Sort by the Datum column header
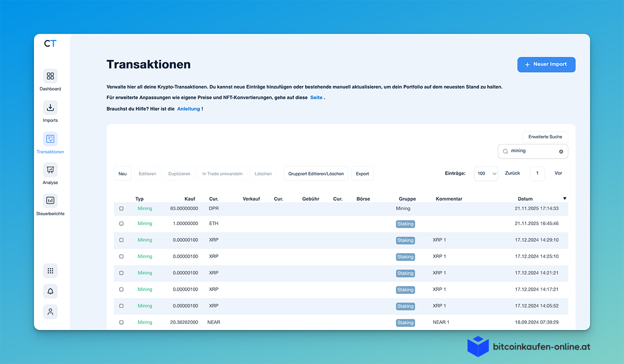The width and height of the screenshot is (624, 364). coord(525,199)
